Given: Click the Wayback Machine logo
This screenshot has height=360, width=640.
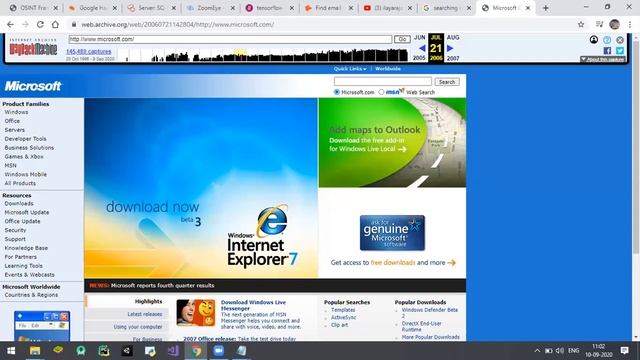Looking at the screenshot, I should point(33,48).
